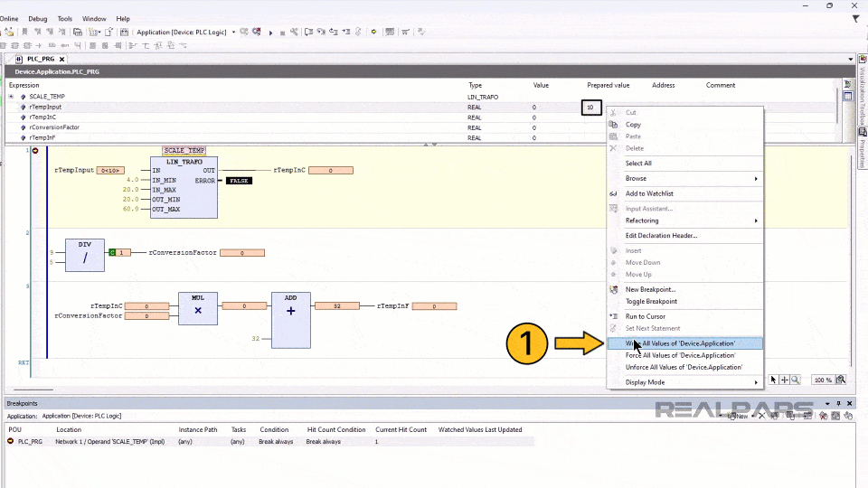Select Toggle Breakpoint from the context menu
This screenshot has height=488, width=868.
(684, 302)
